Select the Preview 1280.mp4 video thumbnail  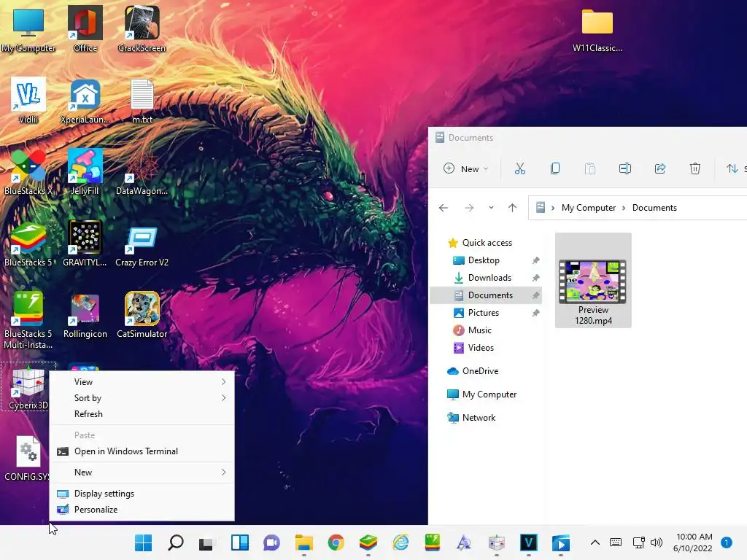pos(593,281)
